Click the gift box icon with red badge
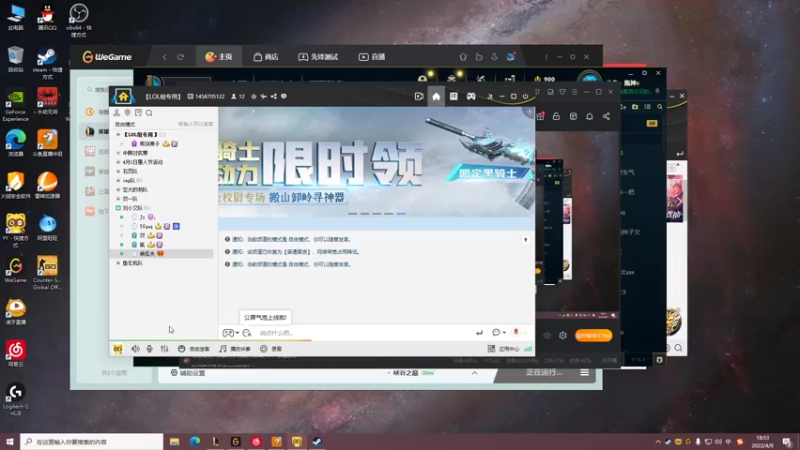This screenshot has height=450, width=800. tap(540, 116)
